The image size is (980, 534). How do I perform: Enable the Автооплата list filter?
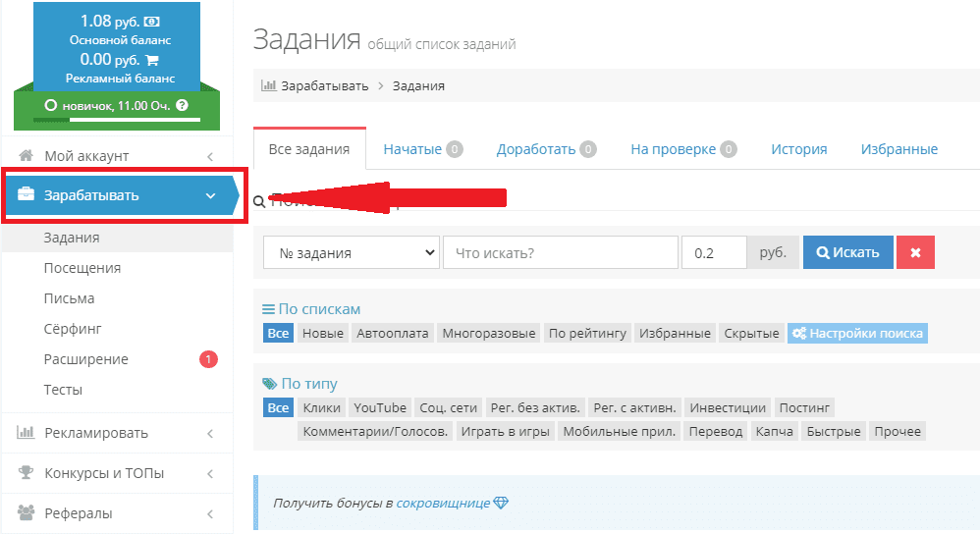[x=393, y=333]
